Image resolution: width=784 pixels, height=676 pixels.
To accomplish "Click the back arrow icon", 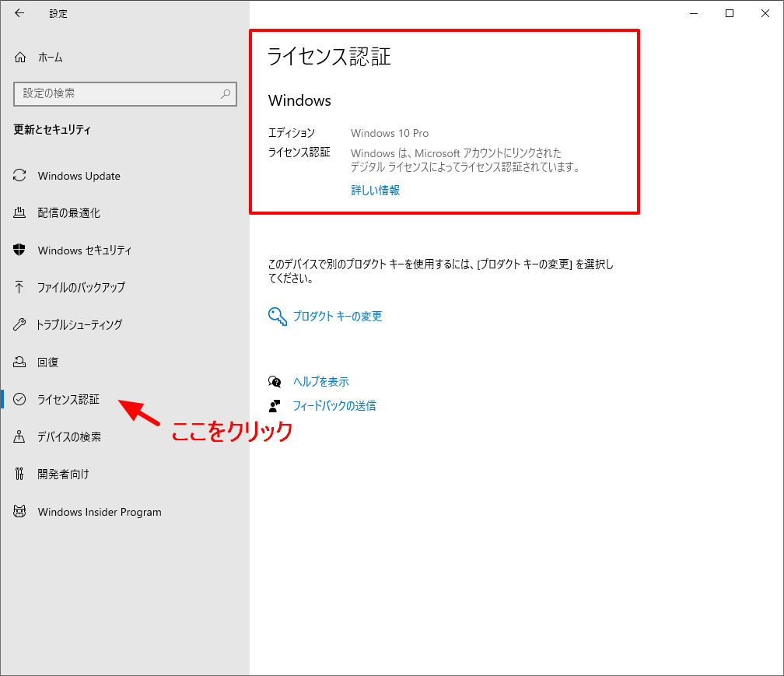I will pyautogui.click(x=19, y=13).
